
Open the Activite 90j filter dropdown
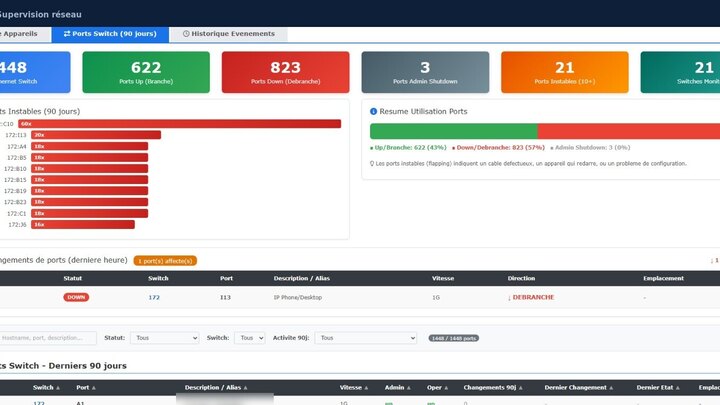366,338
